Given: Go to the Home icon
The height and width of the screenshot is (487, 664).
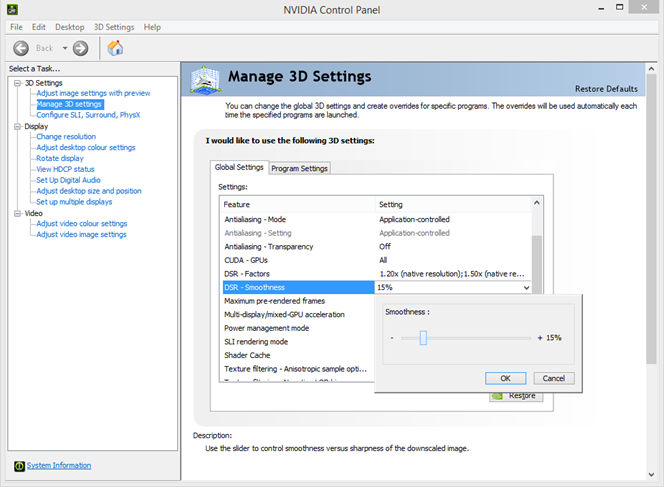Looking at the screenshot, I should click(x=115, y=48).
